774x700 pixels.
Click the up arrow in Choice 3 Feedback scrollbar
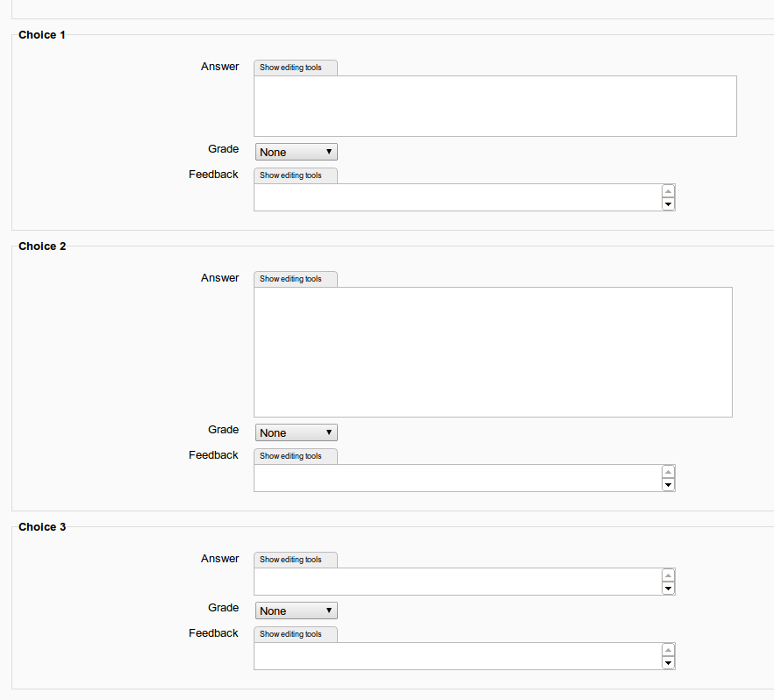click(669, 650)
